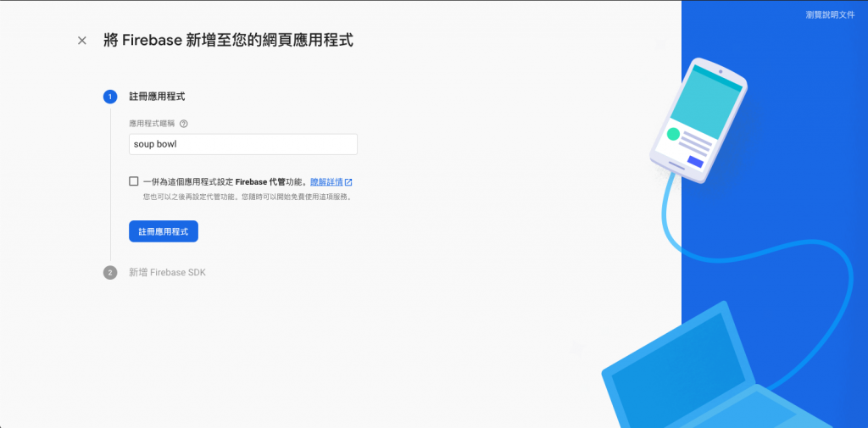Screen dimensions: 868x428
Task: Click the help icon beside 應用程式暱稱
Action: coord(184,124)
